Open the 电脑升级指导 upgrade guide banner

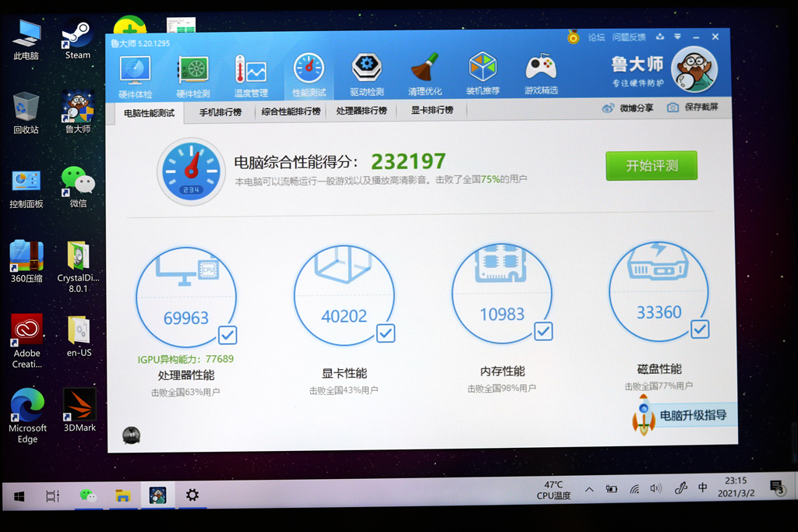click(684, 415)
